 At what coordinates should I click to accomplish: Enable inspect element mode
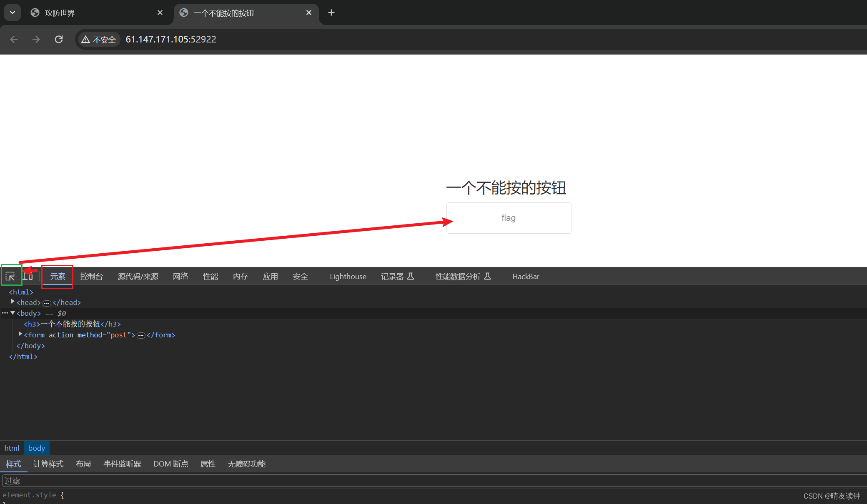pyautogui.click(x=11, y=275)
